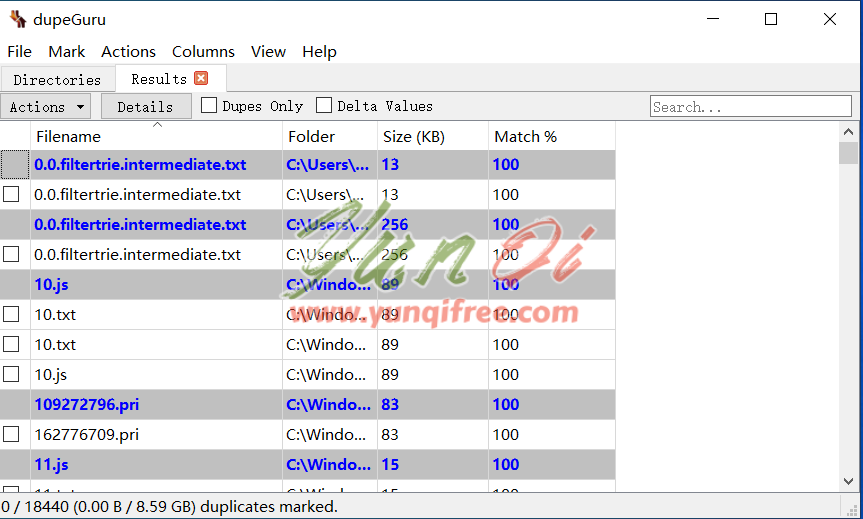Sort by the Folder column header

[330, 136]
